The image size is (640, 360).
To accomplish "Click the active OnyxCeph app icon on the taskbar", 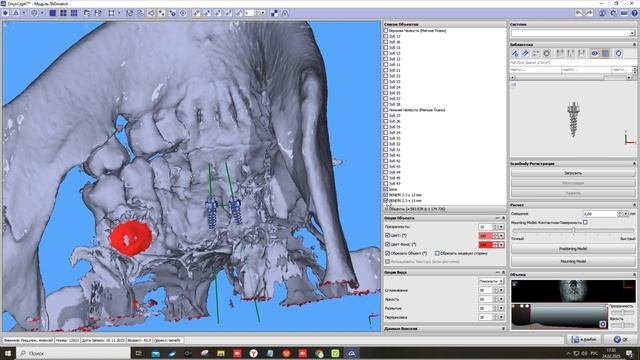I will 351,353.
